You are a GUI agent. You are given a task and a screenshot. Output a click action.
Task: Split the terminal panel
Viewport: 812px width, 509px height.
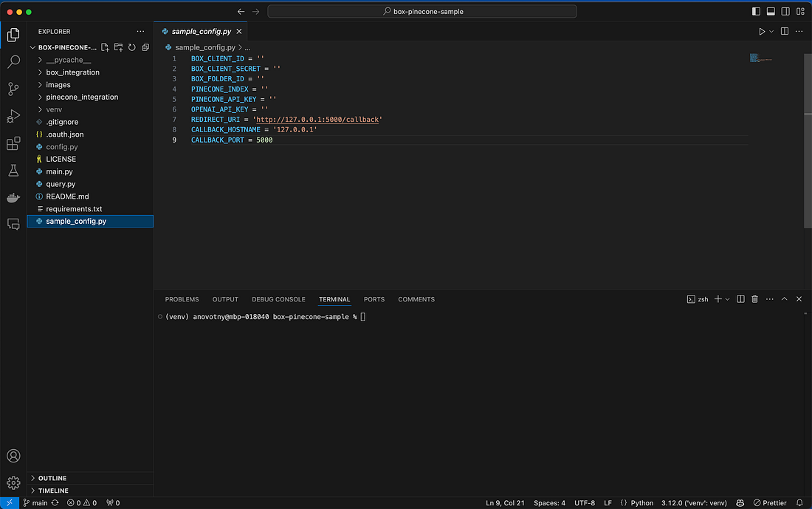[x=740, y=299]
